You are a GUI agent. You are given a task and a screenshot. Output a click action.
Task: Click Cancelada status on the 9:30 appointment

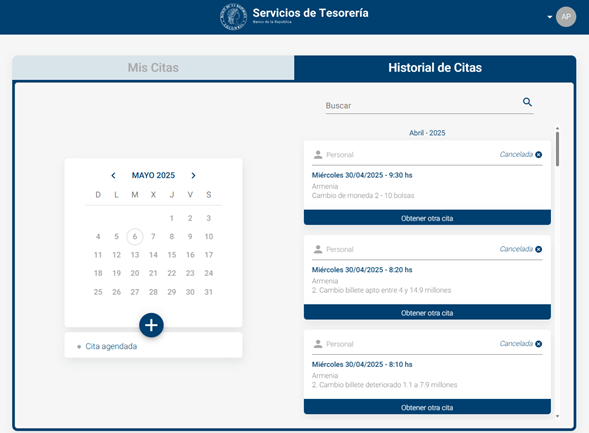point(516,154)
